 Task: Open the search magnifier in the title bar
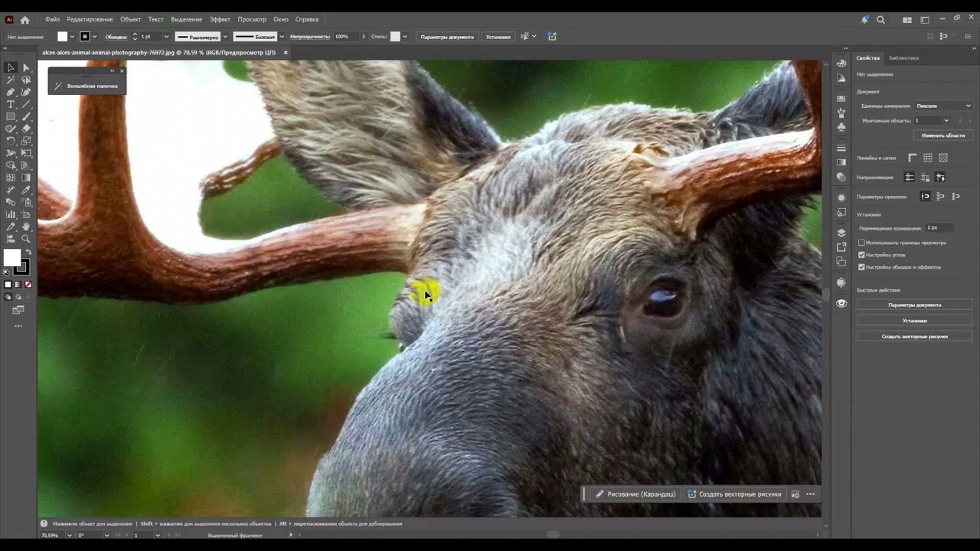880,20
